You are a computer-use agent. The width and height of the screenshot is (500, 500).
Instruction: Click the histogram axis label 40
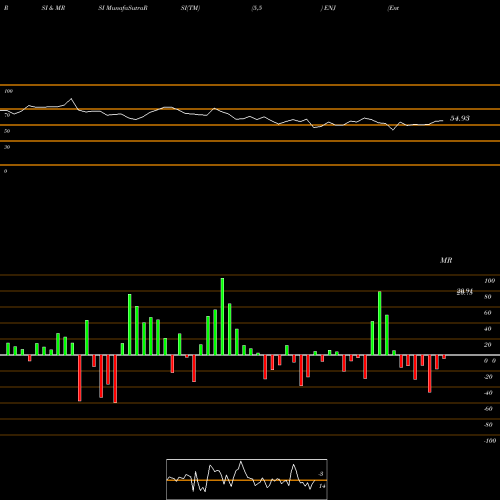(x=488, y=329)
